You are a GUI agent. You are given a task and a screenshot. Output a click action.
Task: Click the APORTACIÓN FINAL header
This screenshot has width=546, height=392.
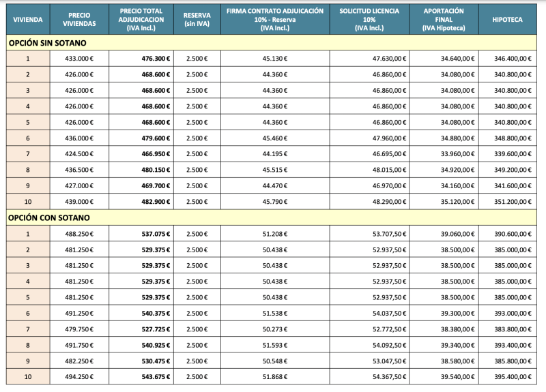tap(444, 20)
